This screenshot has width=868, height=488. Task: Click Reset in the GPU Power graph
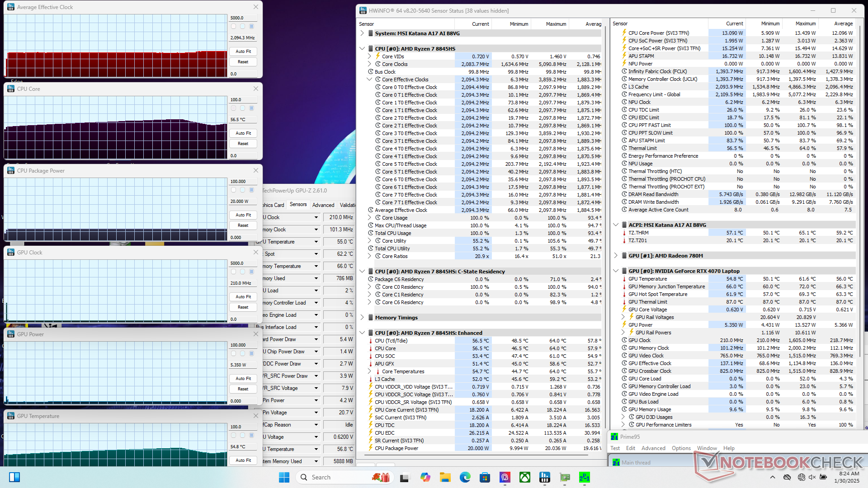243,389
